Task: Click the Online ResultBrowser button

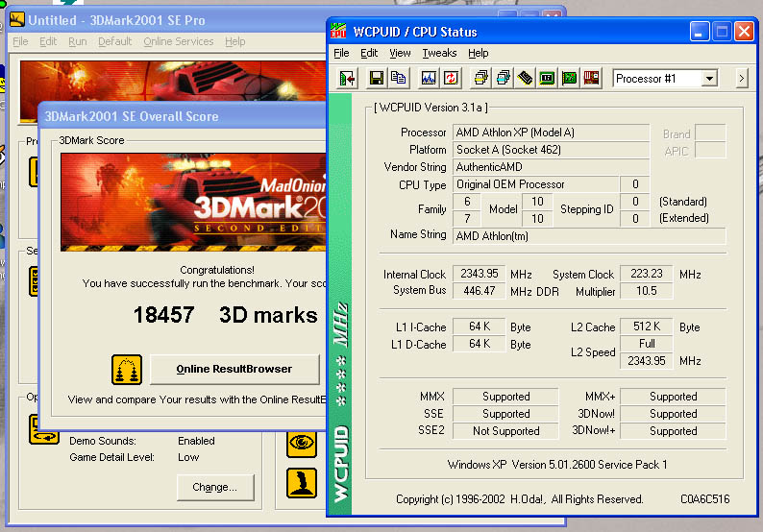Action: 234,369
